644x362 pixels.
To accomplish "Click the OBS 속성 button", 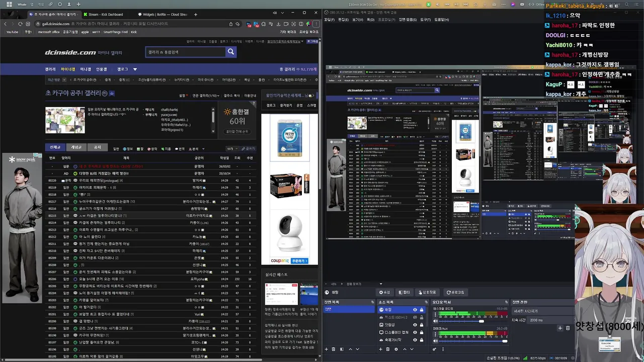I will [x=385, y=292].
